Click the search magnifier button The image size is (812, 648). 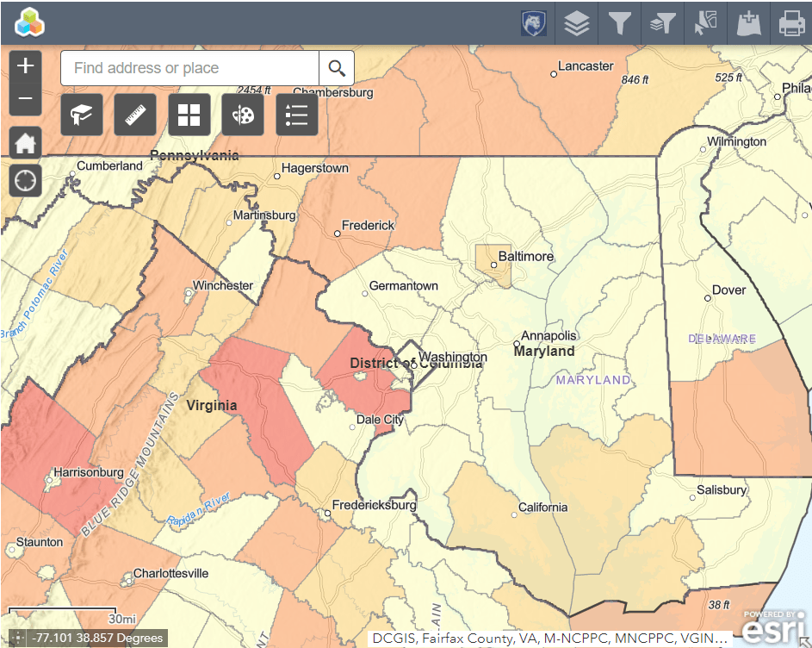pyautogui.click(x=337, y=68)
